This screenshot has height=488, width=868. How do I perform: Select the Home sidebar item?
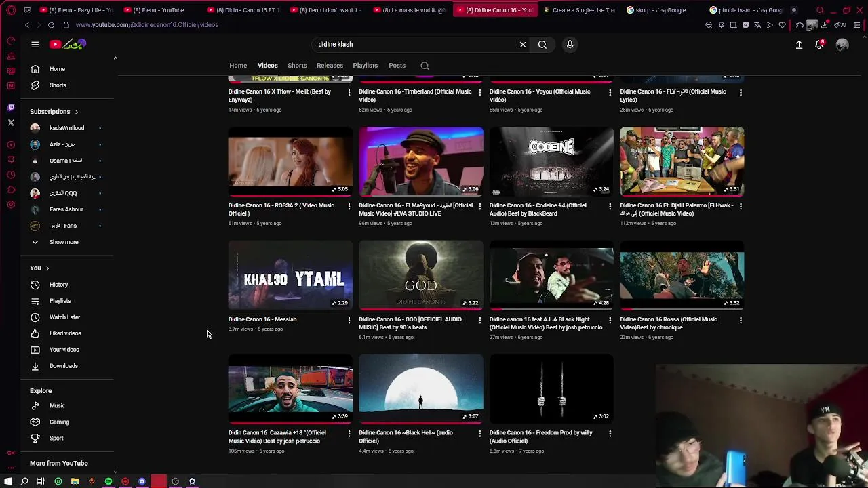pos(66,69)
